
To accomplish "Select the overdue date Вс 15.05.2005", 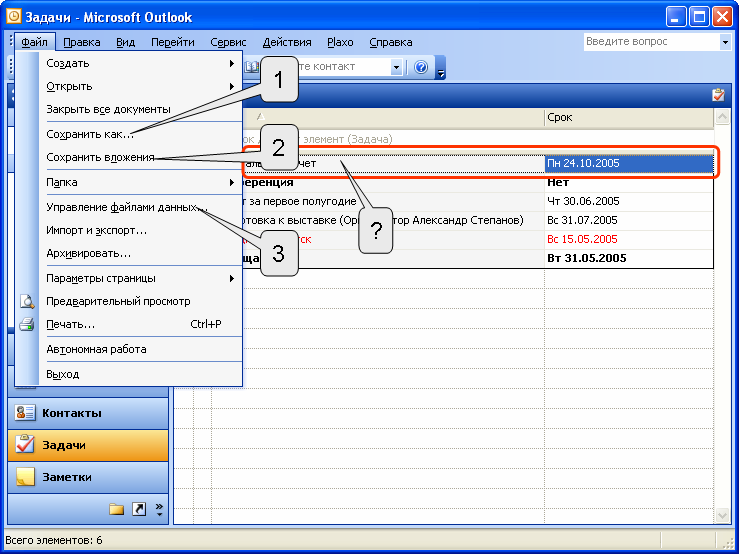I will point(629,239).
